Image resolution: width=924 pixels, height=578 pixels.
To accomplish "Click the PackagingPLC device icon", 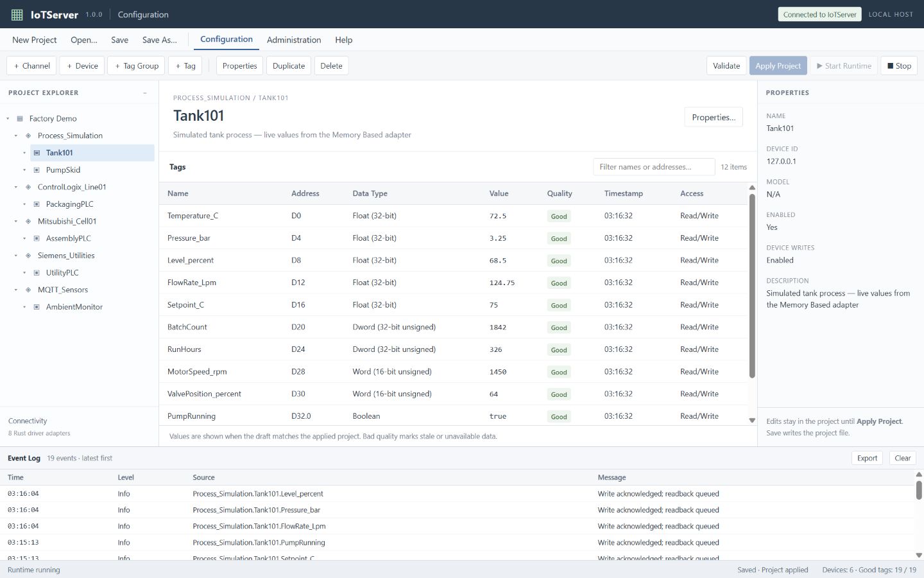I will [37, 204].
